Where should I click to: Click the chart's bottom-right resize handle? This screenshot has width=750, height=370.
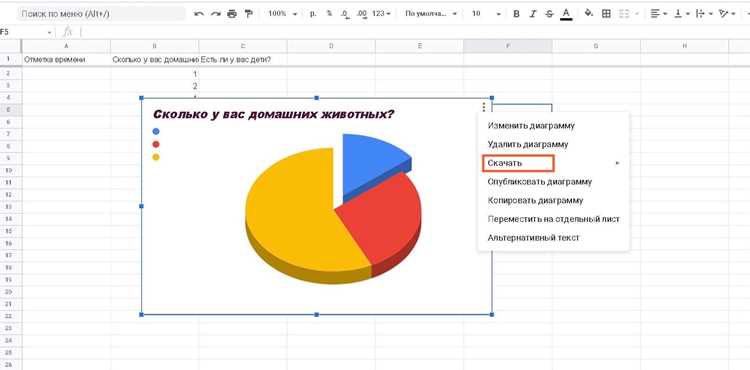(x=492, y=315)
